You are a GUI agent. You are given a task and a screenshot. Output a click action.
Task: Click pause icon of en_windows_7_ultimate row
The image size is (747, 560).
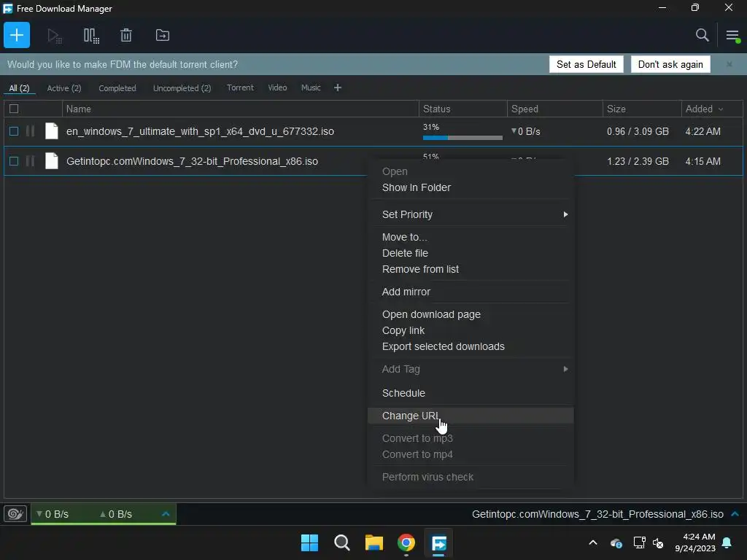click(30, 131)
